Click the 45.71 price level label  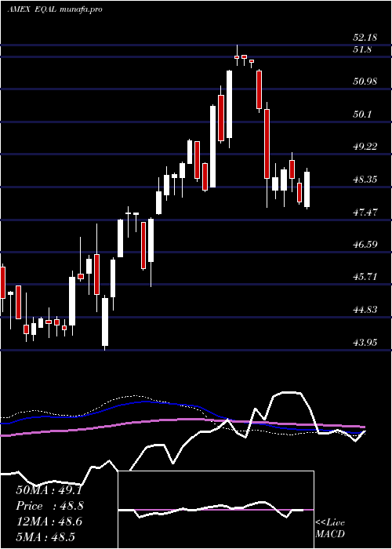click(x=365, y=277)
